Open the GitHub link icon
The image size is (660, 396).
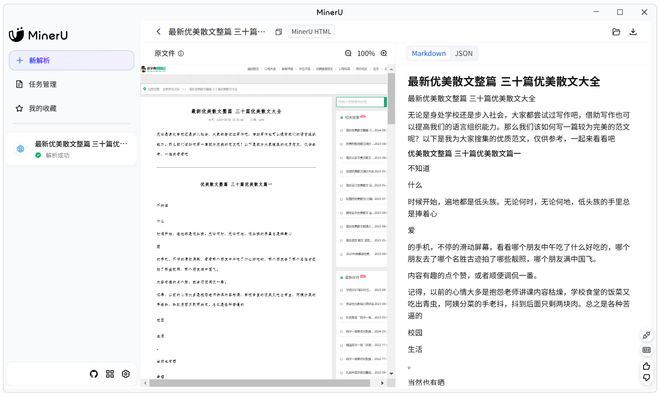coord(94,374)
